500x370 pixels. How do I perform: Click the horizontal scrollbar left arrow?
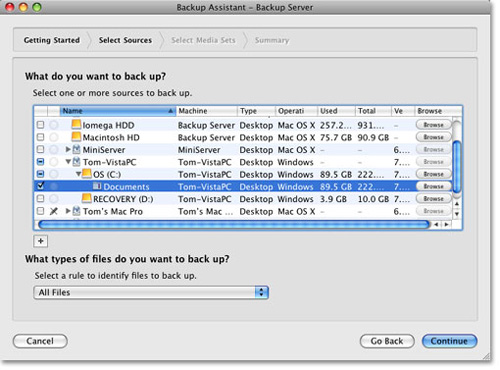click(436, 225)
